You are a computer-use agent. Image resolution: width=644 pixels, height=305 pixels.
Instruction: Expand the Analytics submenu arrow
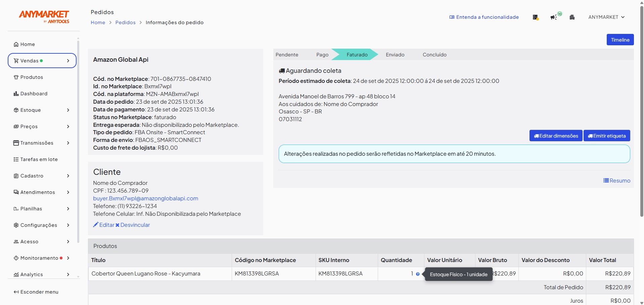(x=68, y=274)
